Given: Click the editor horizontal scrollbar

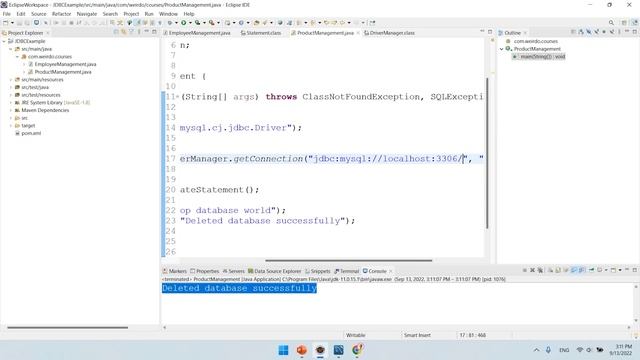Looking at the screenshot, I should point(349,260).
